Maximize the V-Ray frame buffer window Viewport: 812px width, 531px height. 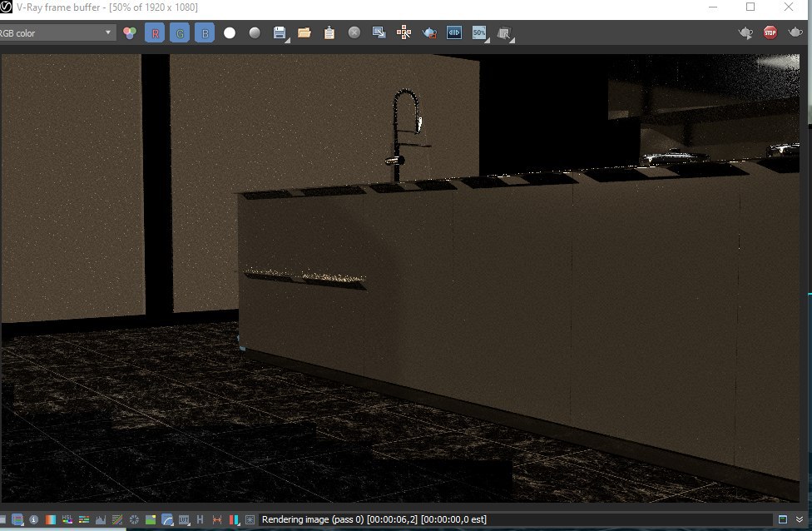pyautogui.click(x=750, y=7)
